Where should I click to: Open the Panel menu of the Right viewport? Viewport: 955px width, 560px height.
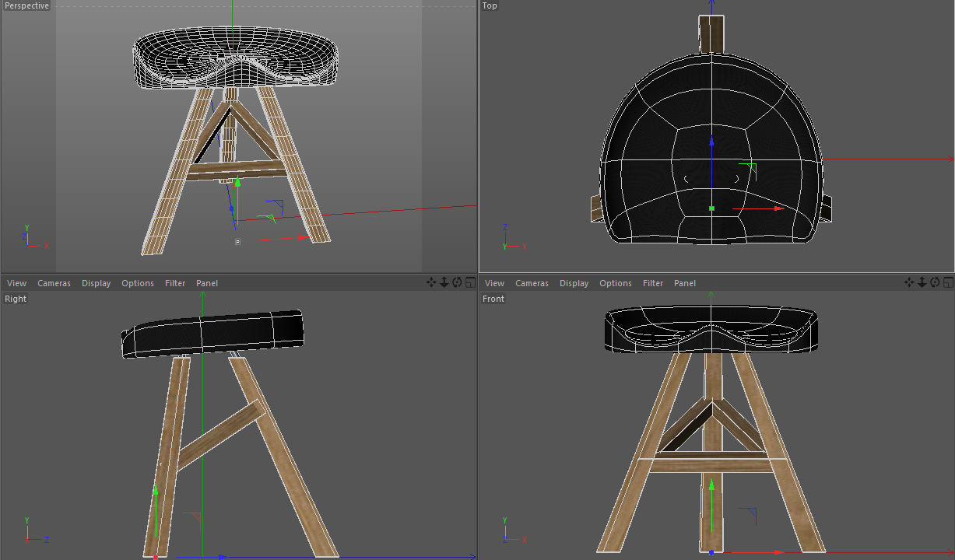[207, 283]
